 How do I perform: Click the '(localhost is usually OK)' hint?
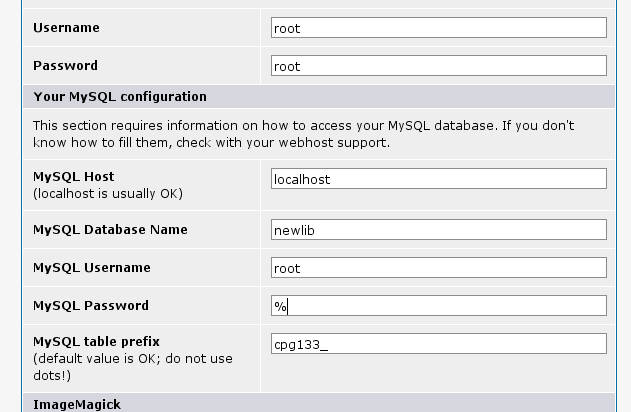click(x=108, y=192)
